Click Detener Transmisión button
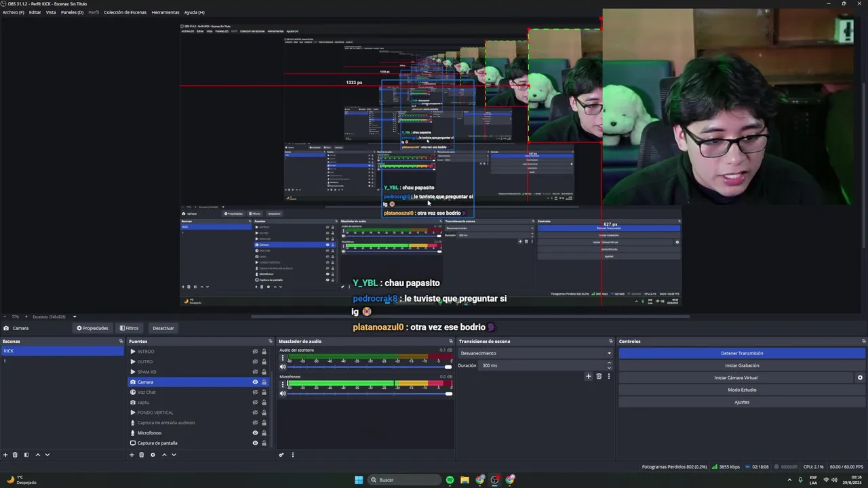 click(742, 353)
